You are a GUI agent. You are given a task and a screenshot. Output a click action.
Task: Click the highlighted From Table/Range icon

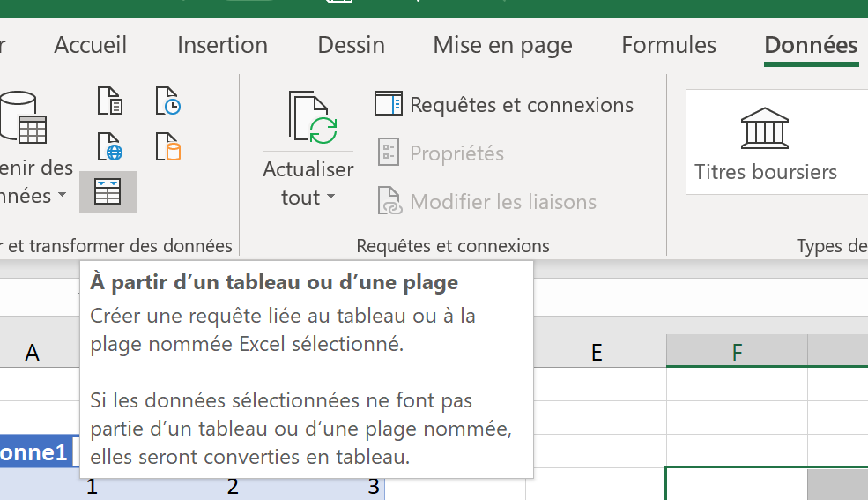click(108, 191)
